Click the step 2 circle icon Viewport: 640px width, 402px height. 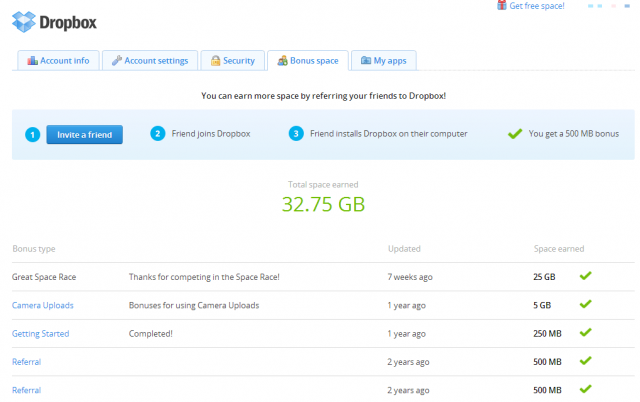[158, 133]
